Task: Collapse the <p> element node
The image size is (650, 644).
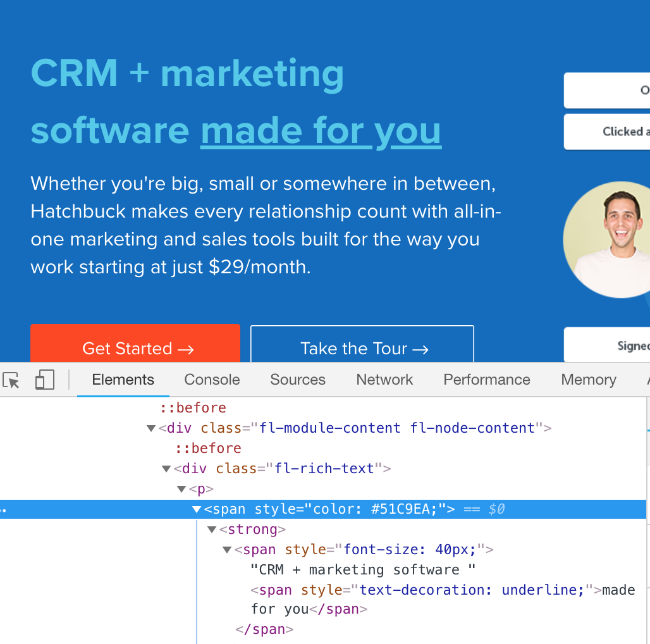Action: [181, 489]
